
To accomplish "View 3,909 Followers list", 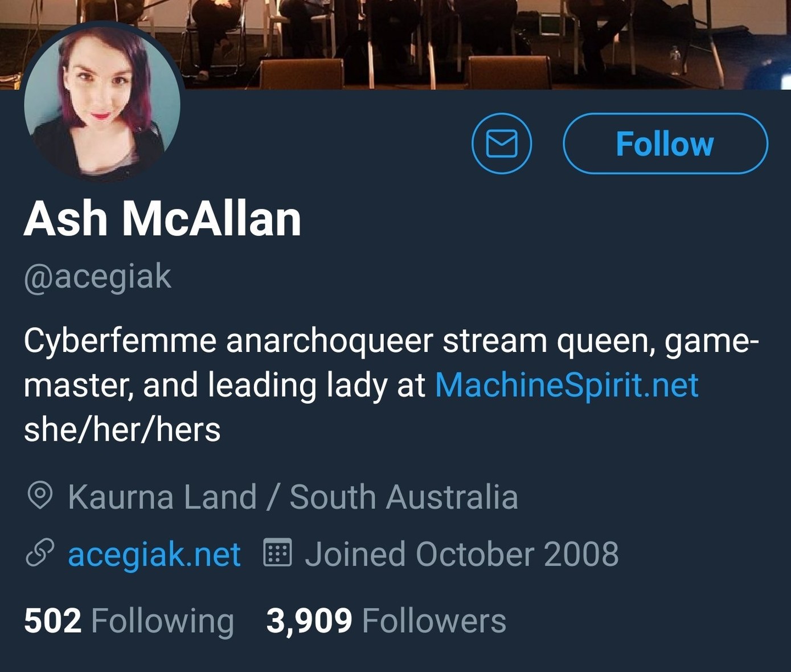I will tap(386, 620).
